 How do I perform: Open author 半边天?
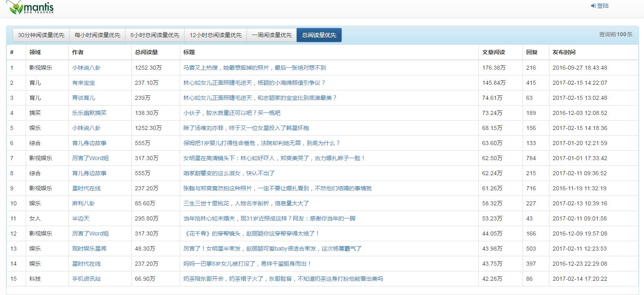pos(81,218)
